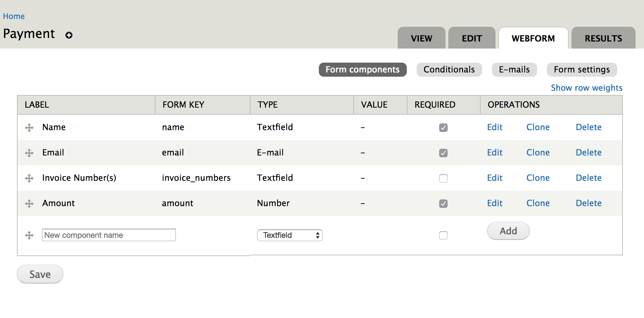This screenshot has width=644, height=318.
Task: Select the move handle on the Amount row
Action: tap(29, 203)
